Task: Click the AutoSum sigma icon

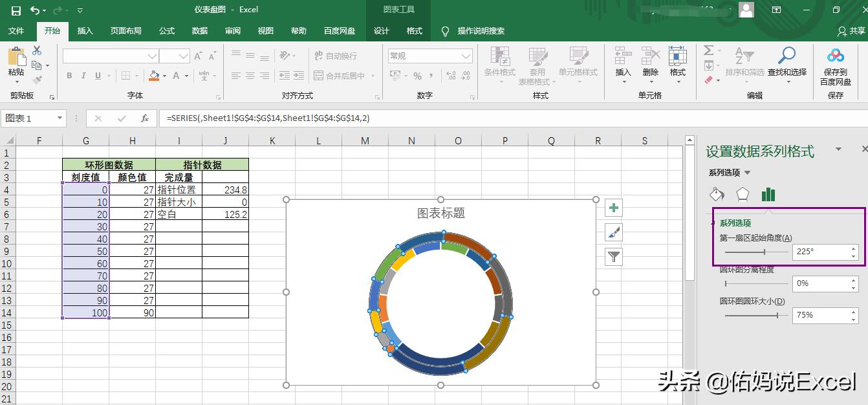Action: (x=710, y=50)
